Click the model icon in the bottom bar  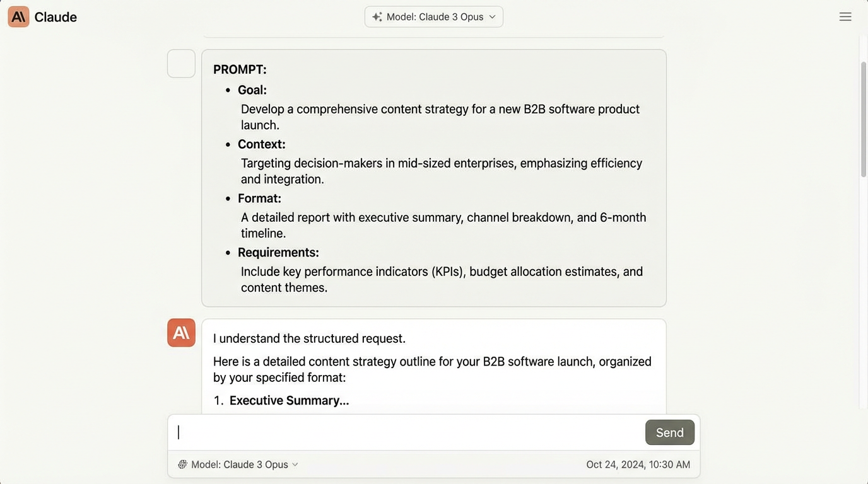click(182, 464)
